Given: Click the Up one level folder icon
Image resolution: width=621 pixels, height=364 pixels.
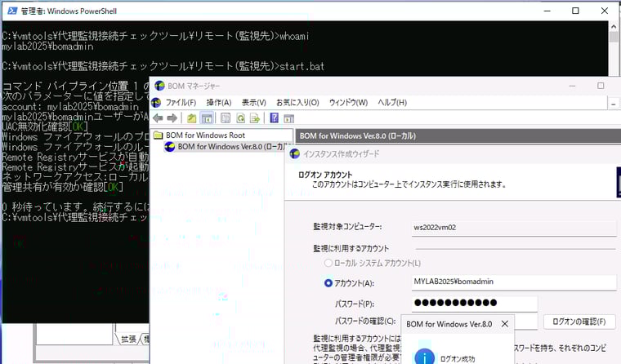Looking at the screenshot, I should [x=192, y=118].
